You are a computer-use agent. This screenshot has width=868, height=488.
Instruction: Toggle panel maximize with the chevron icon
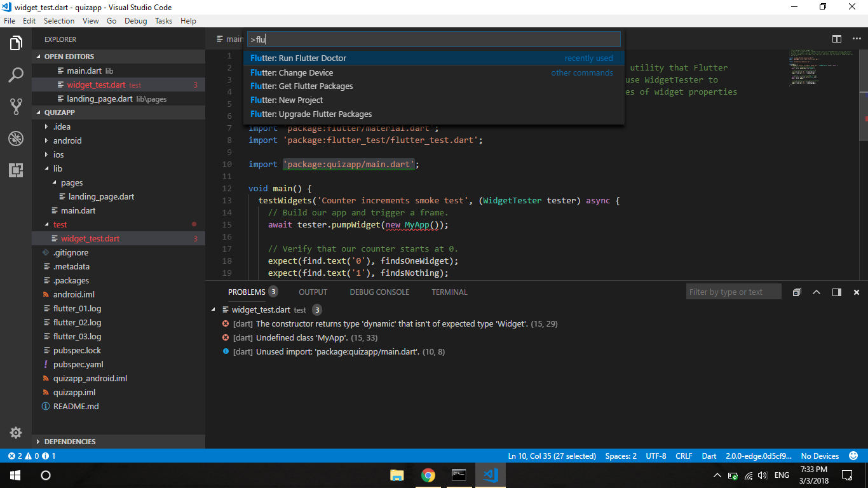point(817,292)
